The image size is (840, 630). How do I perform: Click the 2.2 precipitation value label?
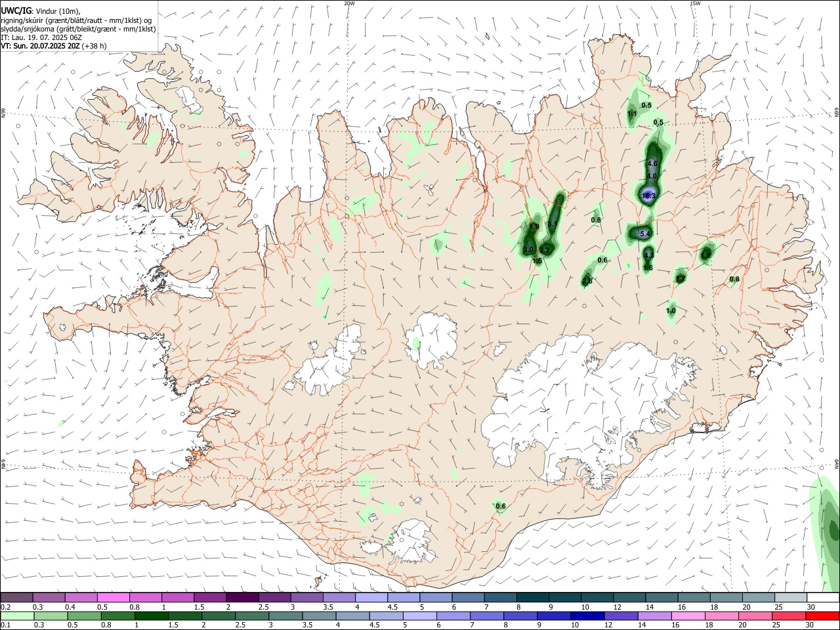545,250
